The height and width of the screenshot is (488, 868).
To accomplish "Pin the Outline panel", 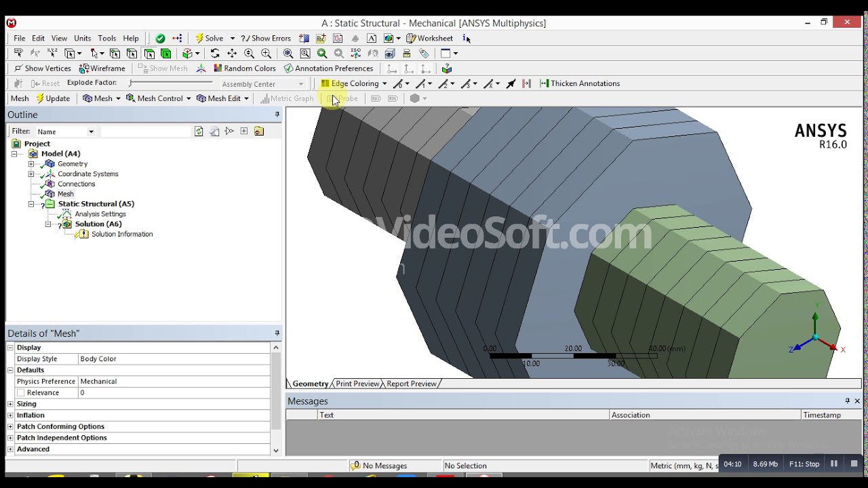I will tap(277, 115).
